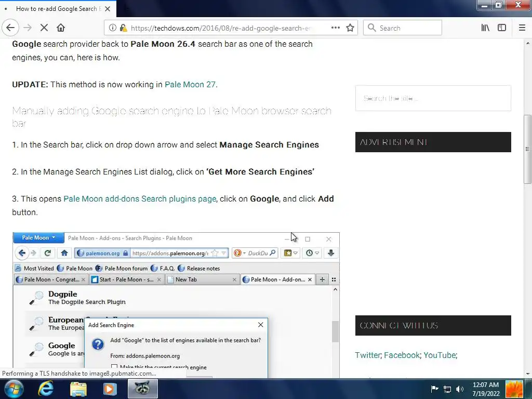Screen dimensions: 532x399
Task: Open 'Pale Moon add-dons Search plugins page' link
Action: [x=140, y=199]
